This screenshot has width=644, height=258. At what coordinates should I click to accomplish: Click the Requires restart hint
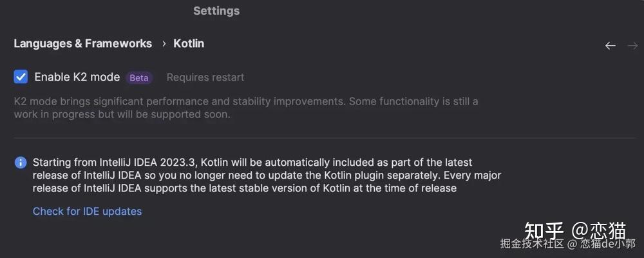(x=205, y=77)
